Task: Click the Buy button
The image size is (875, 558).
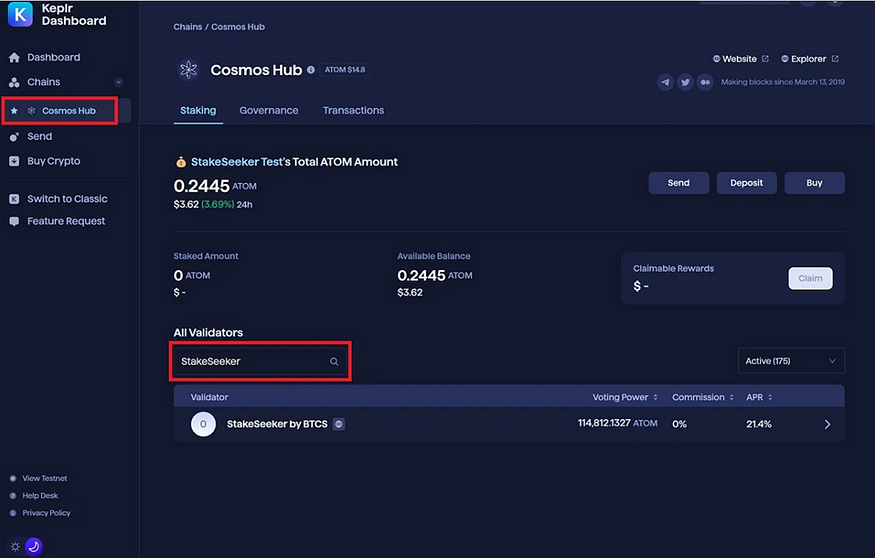Action: coord(814,183)
